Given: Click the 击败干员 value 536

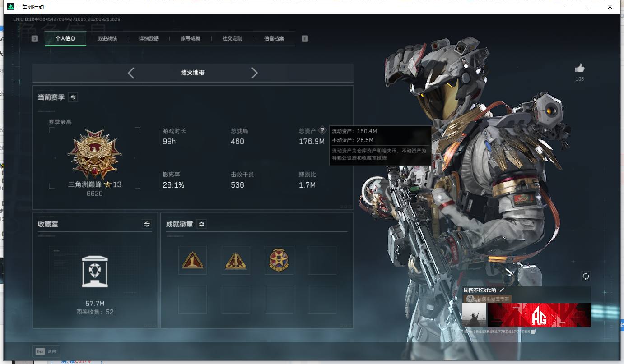Looking at the screenshot, I should [x=237, y=185].
